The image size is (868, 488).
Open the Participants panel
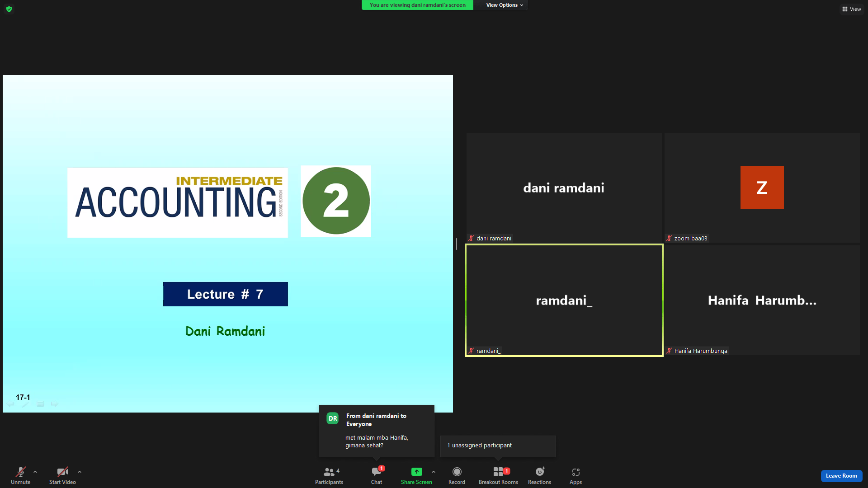tap(329, 475)
